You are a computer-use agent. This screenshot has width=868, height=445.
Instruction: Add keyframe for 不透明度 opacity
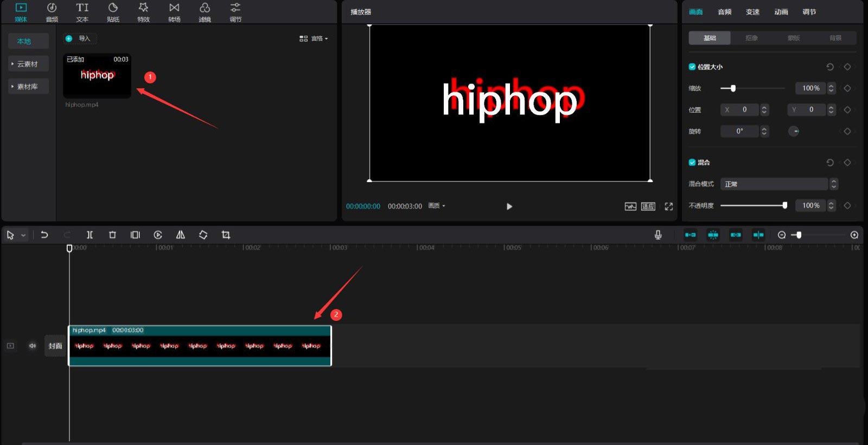click(x=847, y=205)
